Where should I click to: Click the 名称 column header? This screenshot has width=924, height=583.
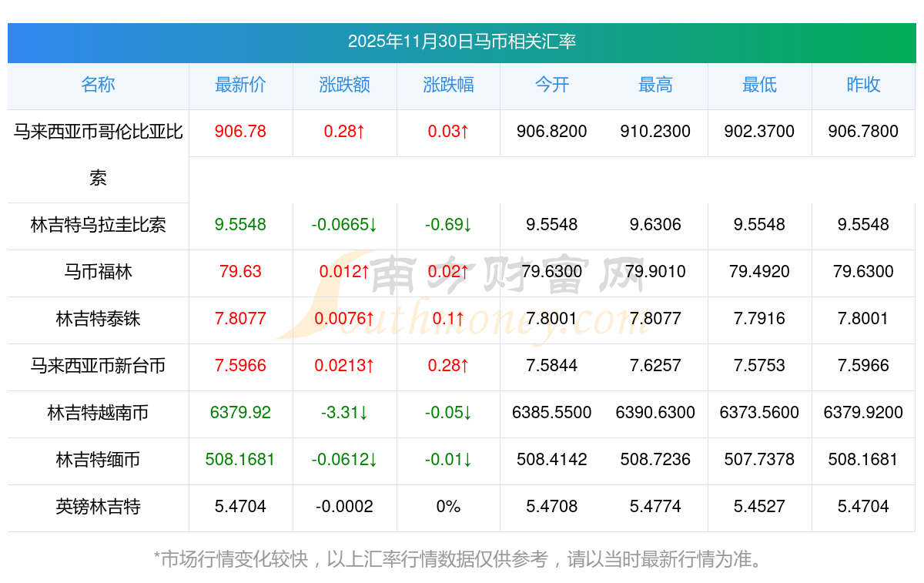[x=98, y=85]
